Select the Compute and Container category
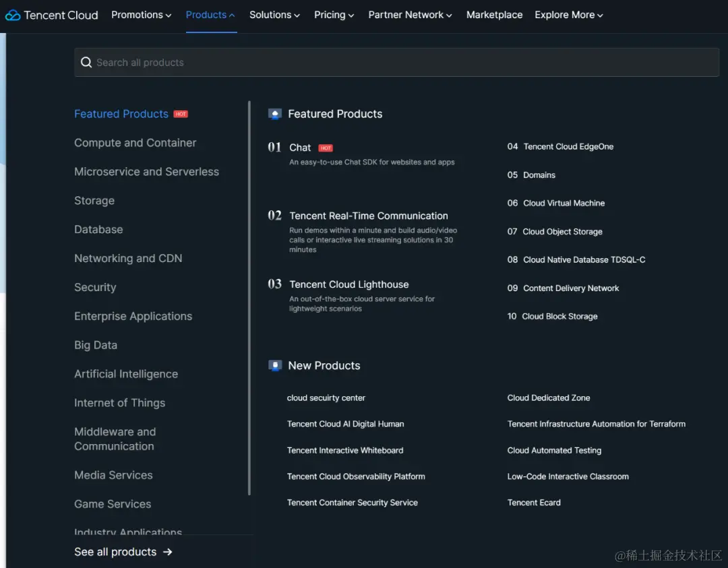Screen dimensions: 728x568 tap(135, 143)
